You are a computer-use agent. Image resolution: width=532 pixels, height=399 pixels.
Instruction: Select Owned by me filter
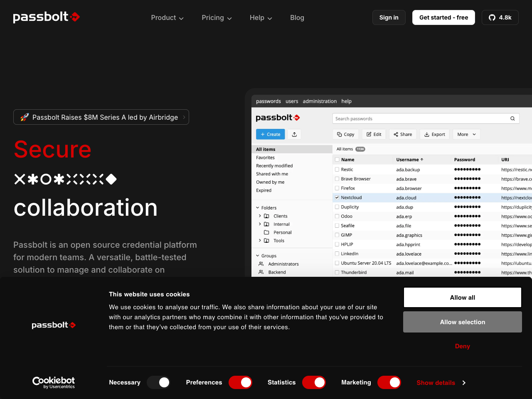pyautogui.click(x=270, y=182)
